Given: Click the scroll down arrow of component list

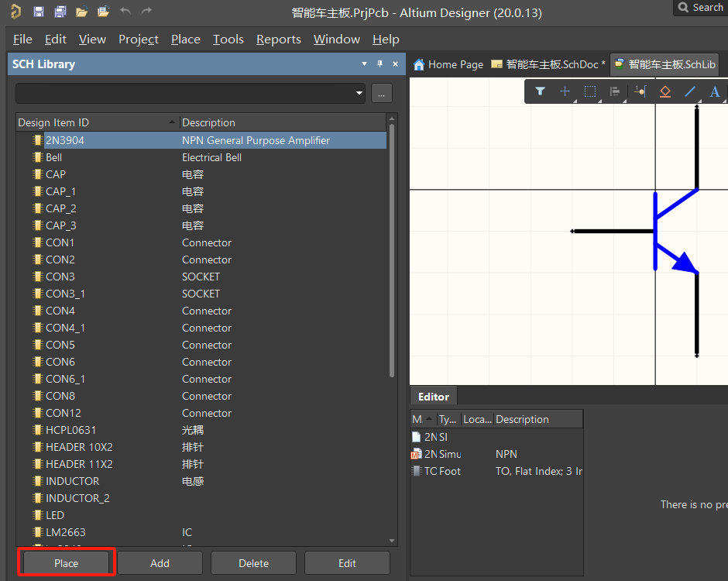Looking at the screenshot, I should (x=392, y=541).
